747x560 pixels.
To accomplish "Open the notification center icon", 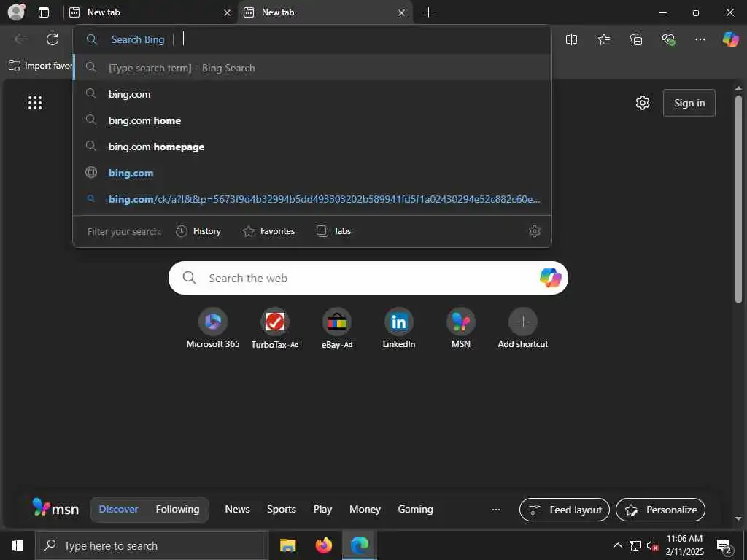I will click(x=724, y=545).
